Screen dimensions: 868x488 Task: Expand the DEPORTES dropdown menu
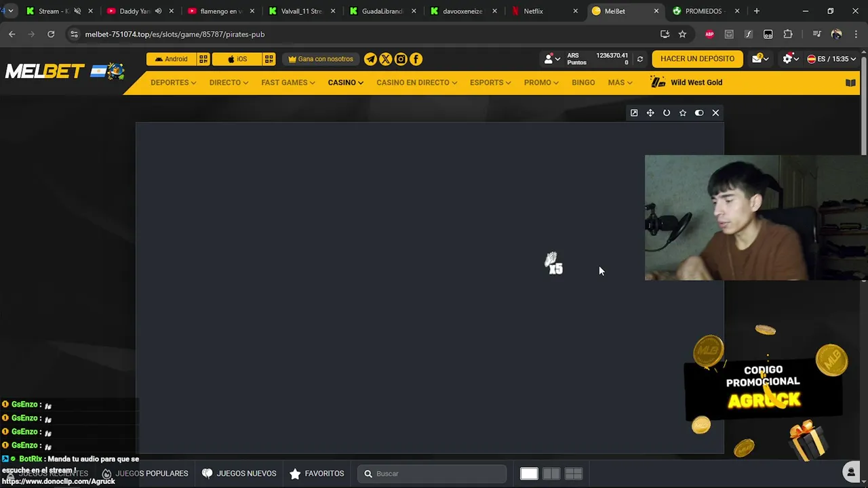(x=174, y=83)
